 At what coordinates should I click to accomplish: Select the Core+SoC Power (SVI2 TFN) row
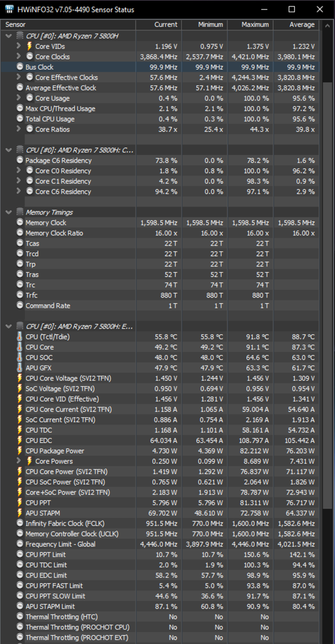pyautogui.click(x=160, y=492)
